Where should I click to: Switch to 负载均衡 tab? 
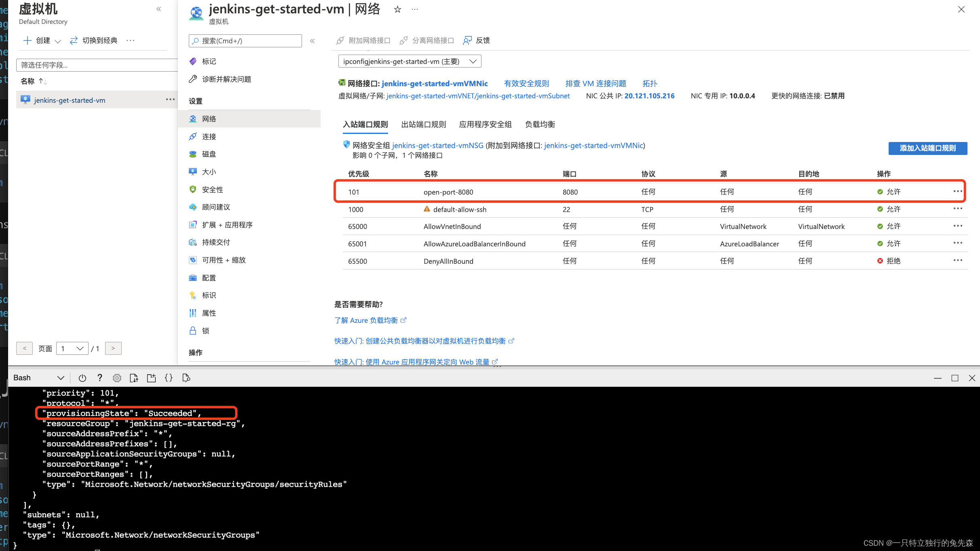[x=540, y=125]
